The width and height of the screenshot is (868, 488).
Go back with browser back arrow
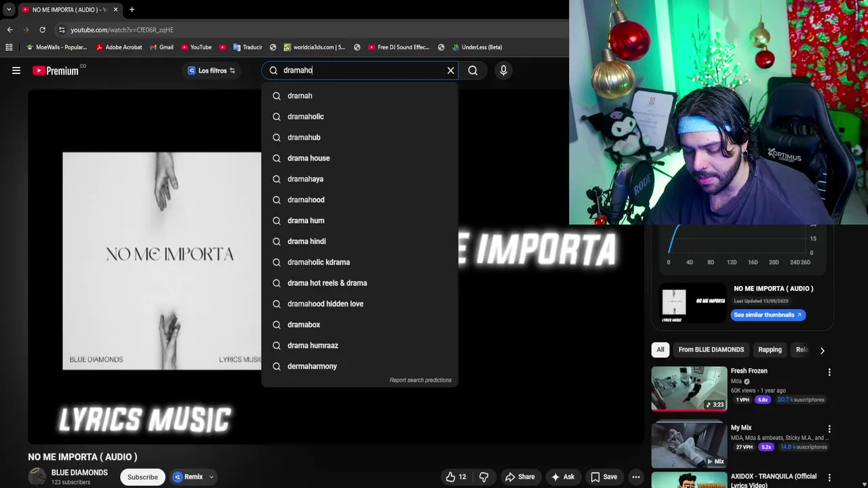tap(9, 30)
